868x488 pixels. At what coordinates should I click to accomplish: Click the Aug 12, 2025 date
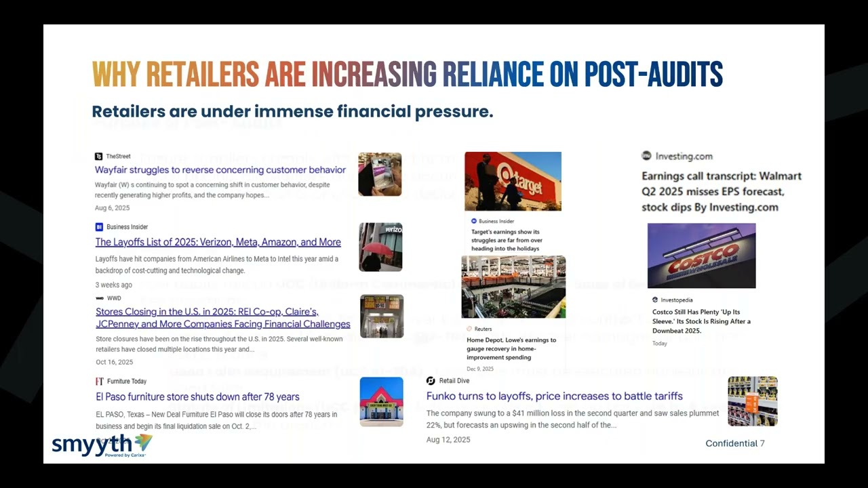(448, 440)
